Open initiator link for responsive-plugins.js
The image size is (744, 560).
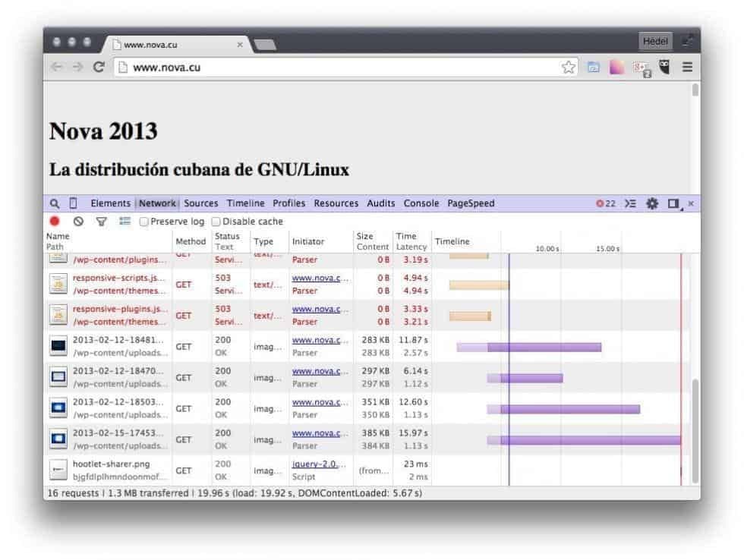[x=320, y=309]
